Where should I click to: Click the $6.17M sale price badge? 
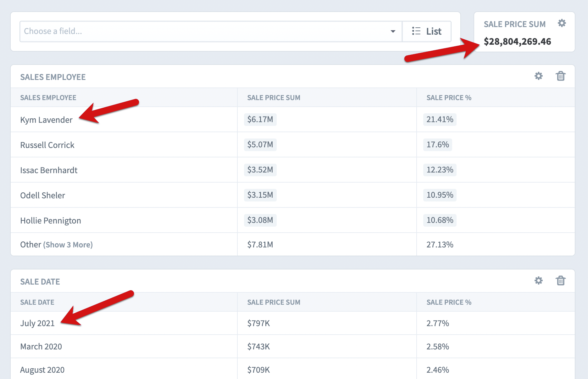(x=260, y=119)
